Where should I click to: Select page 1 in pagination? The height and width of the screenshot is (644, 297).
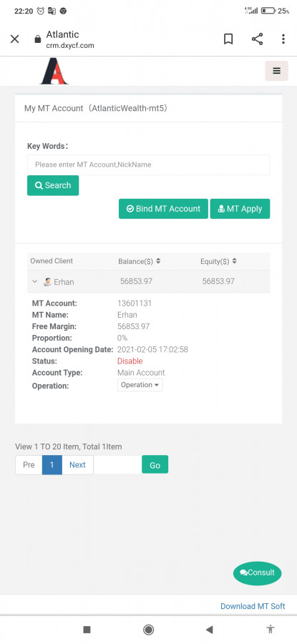click(52, 465)
